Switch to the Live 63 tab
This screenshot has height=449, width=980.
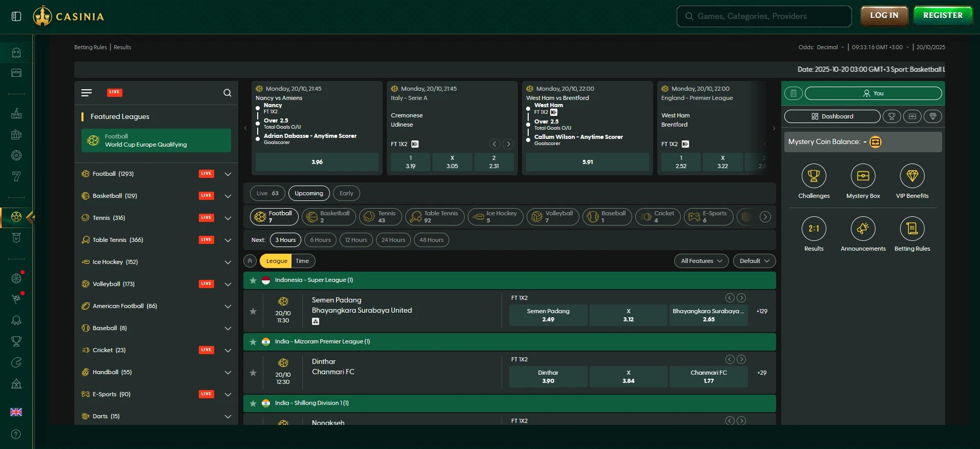tap(267, 193)
